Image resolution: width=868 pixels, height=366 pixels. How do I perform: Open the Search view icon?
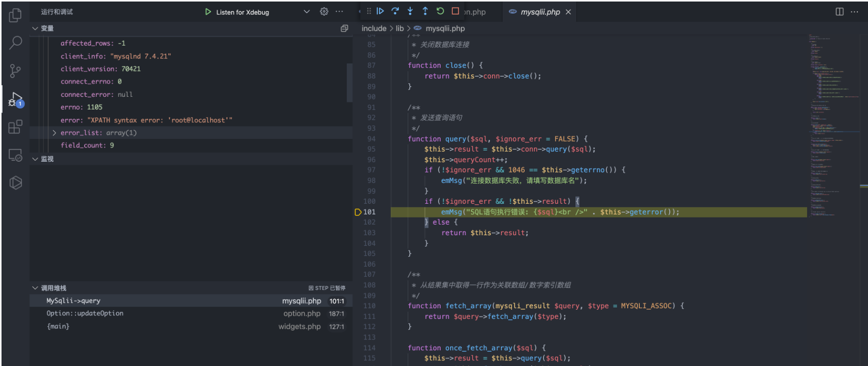pyautogui.click(x=15, y=43)
